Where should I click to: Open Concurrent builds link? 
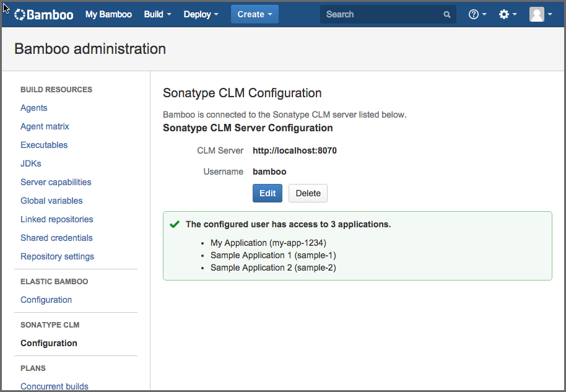click(54, 386)
